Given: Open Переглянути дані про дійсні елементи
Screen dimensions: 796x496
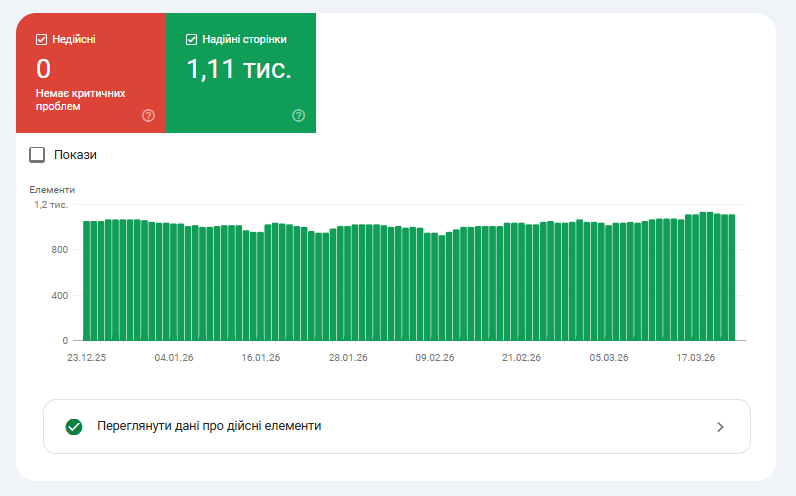Looking at the screenshot, I should pos(396,426).
